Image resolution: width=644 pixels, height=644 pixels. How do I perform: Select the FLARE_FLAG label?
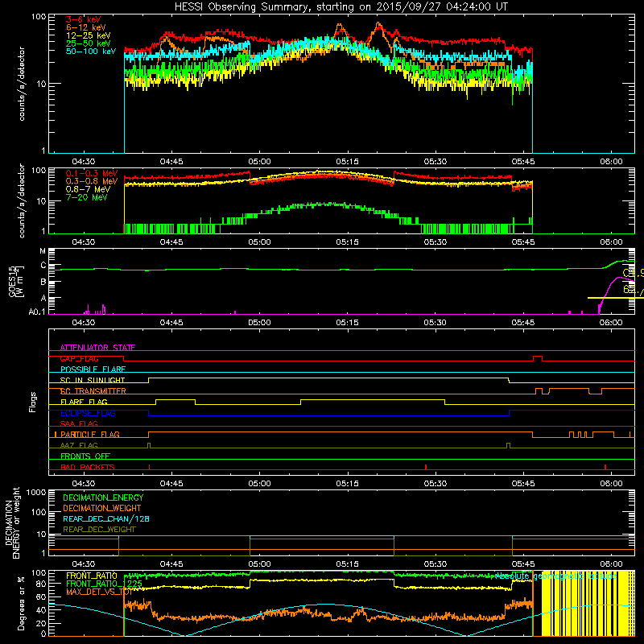[84, 402]
